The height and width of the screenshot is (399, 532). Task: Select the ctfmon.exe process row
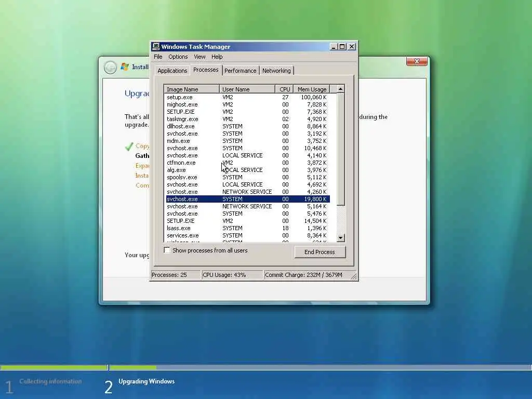tap(248, 163)
